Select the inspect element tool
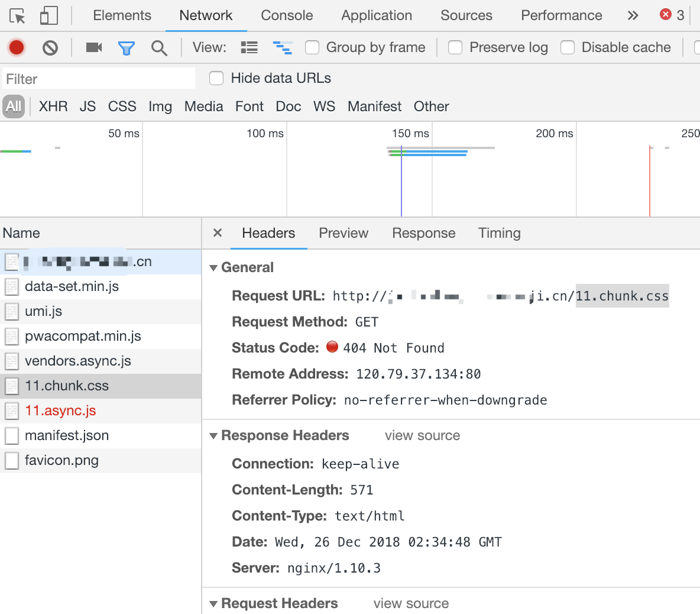This screenshot has height=614, width=700. point(17,15)
